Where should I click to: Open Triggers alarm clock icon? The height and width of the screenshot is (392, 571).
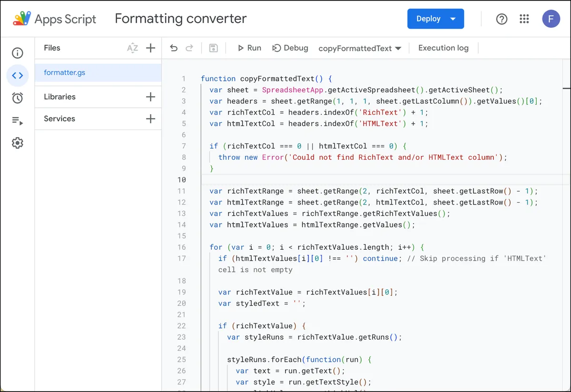[18, 98]
